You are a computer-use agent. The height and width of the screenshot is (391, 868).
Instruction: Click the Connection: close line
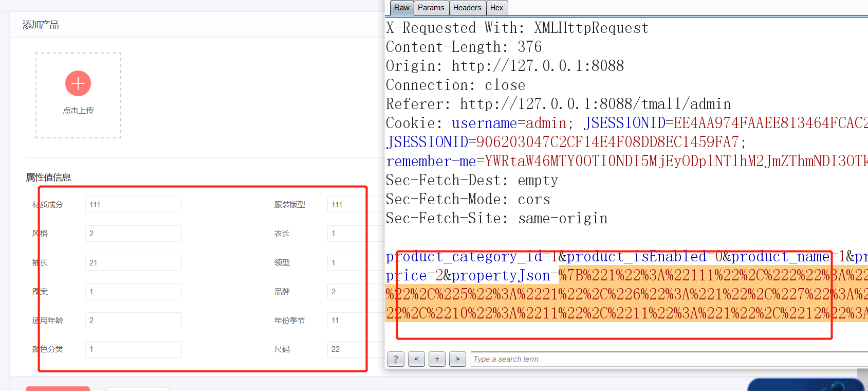click(455, 85)
